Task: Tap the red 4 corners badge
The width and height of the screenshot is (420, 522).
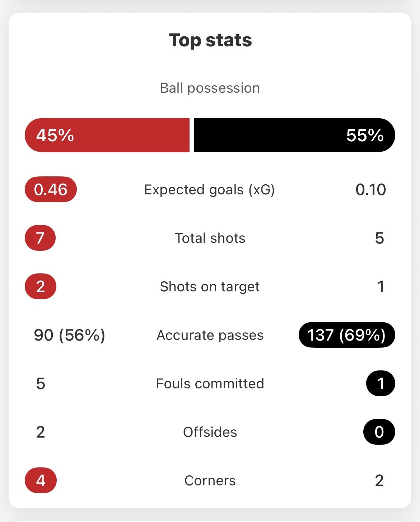Action: click(x=41, y=480)
